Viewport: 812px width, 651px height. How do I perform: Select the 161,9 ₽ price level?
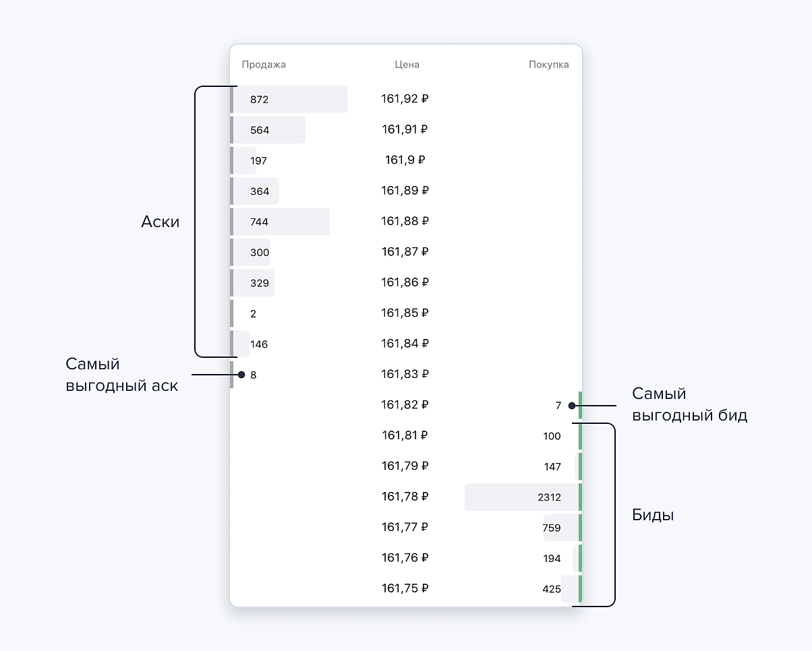coord(405,160)
